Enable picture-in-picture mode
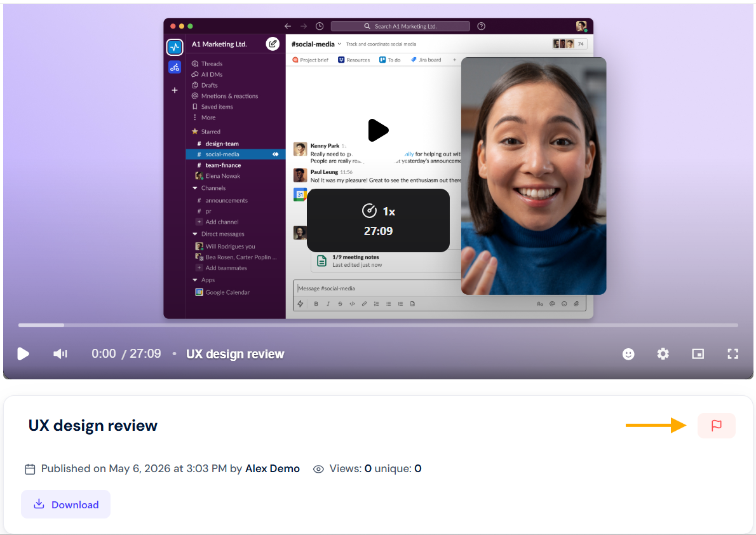The width and height of the screenshot is (756, 535). pyautogui.click(x=698, y=354)
